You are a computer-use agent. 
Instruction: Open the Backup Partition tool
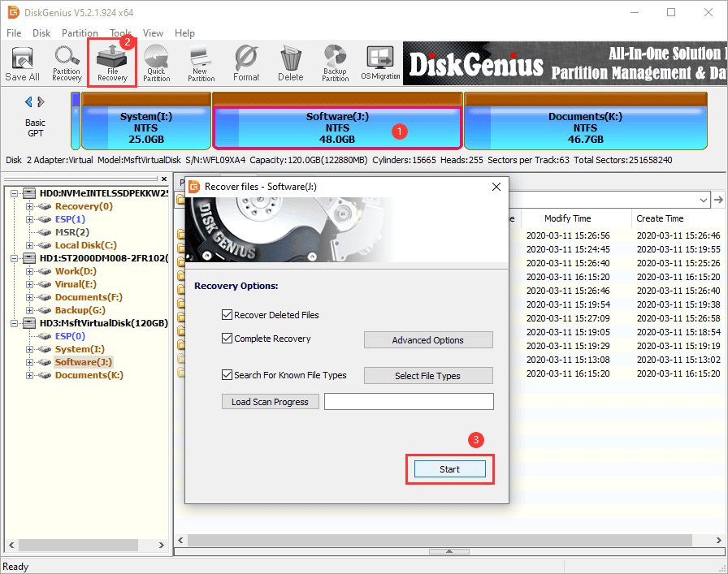click(335, 63)
